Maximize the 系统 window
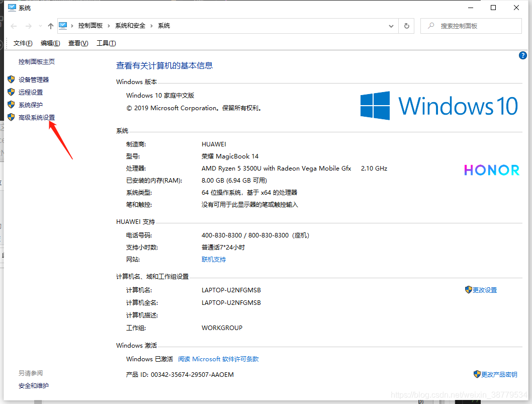Viewport: 532px width, 404px height. click(493, 8)
